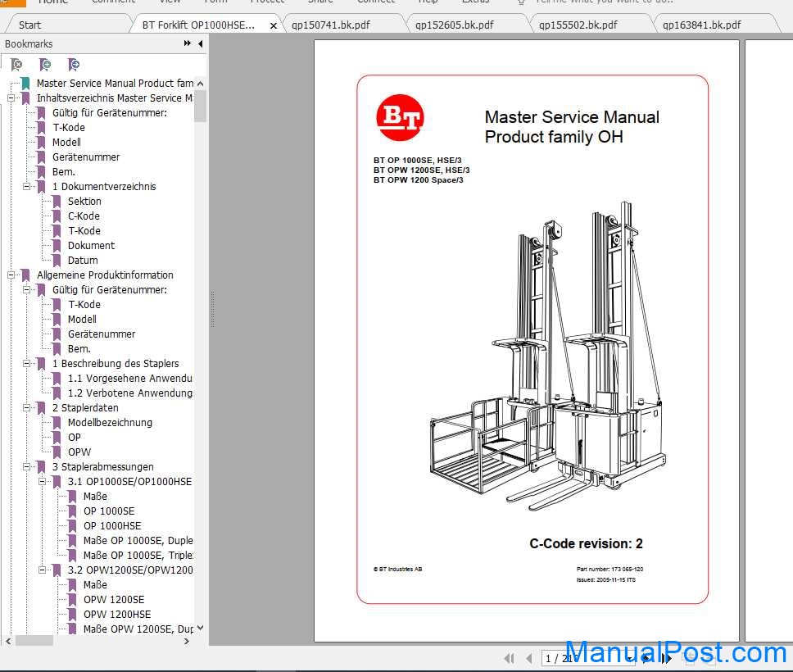The width and height of the screenshot is (793, 672).
Task: Click the horizontal scroll left arrow in bookmarks
Action: point(8,641)
